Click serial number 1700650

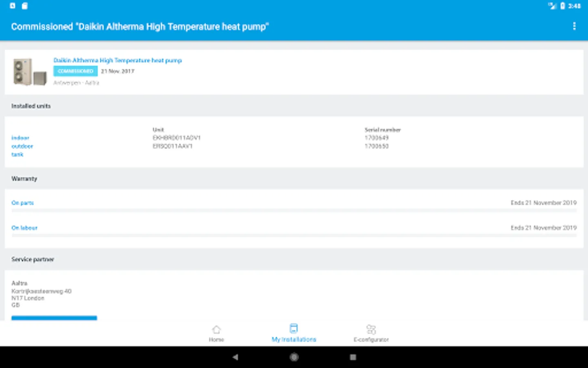click(376, 146)
